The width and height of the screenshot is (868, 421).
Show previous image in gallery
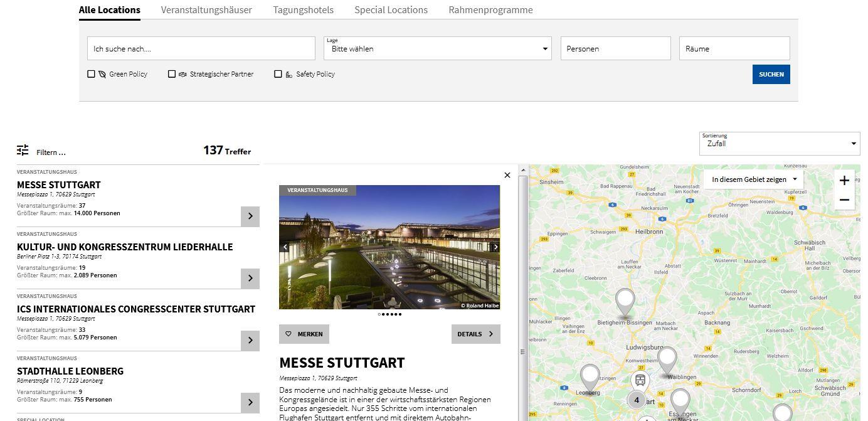point(285,247)
